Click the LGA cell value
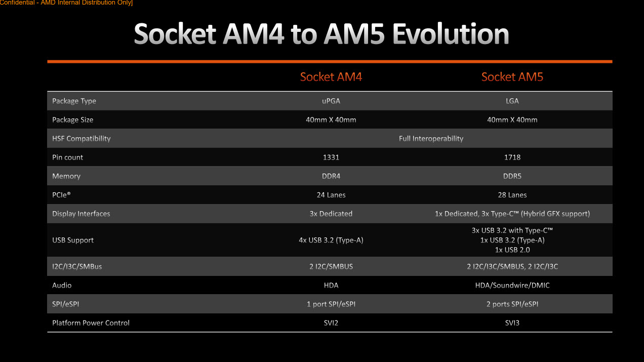Viewport: 644px width, 362px height. pyautogui.click(x=512, y=101)
